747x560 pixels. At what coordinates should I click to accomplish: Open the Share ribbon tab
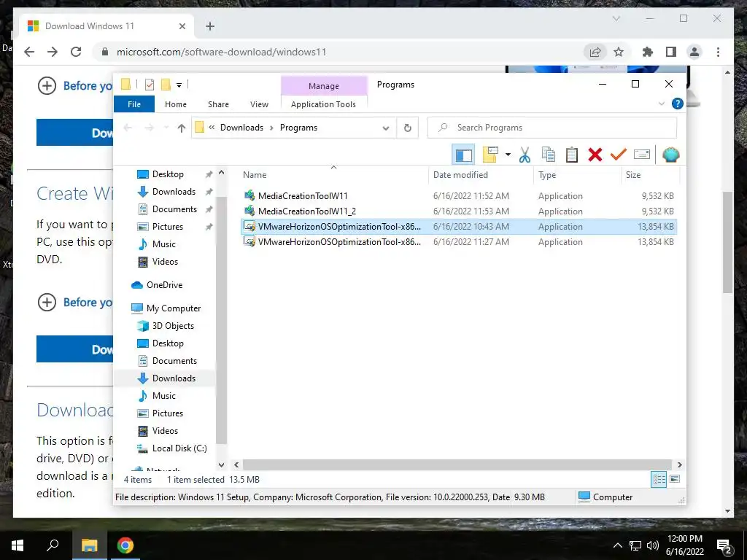coord(218,104)
